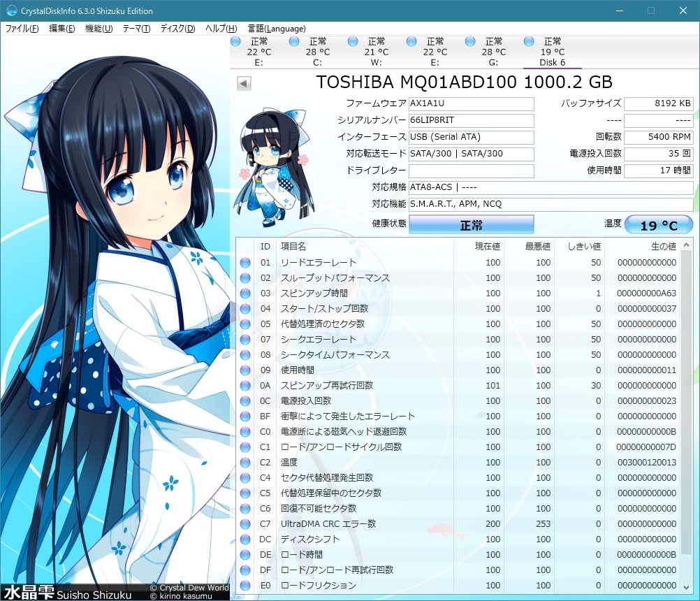Click status orb for 07 シークエラーレート
700x601 pixels.
click(x=245, y=340)
